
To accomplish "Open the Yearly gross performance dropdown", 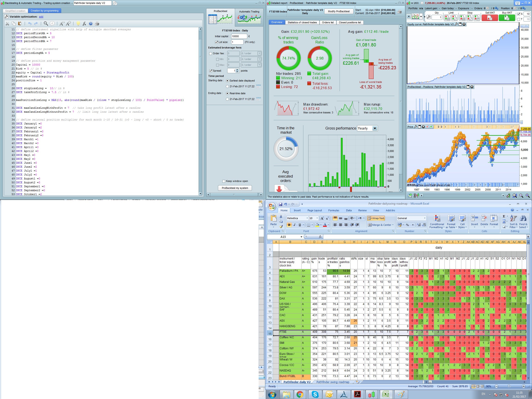I will [x=375, y=128].
